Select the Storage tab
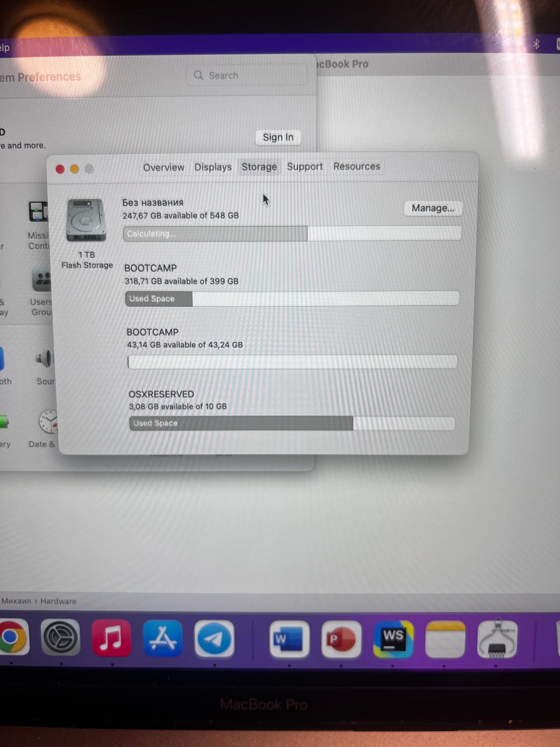The width and height of the screenshot is (560, 747). [259, 167]
